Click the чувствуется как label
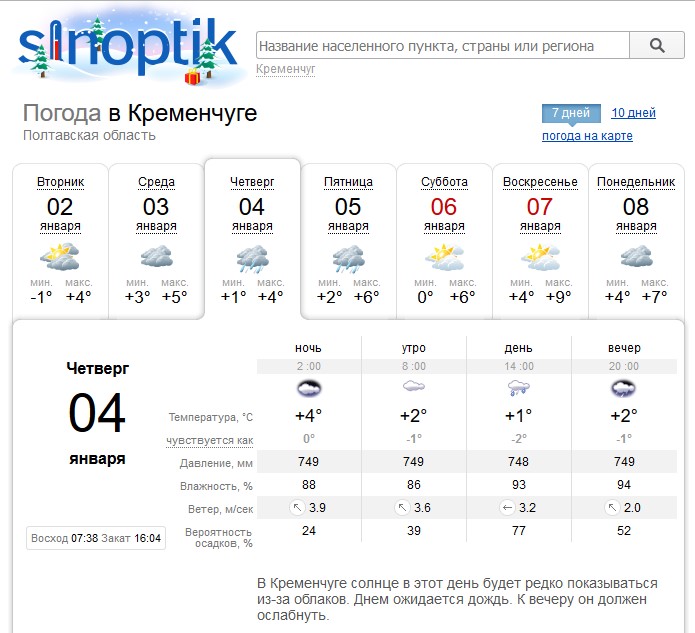Viewport: 695px width, 633px height. pos(210,440)
